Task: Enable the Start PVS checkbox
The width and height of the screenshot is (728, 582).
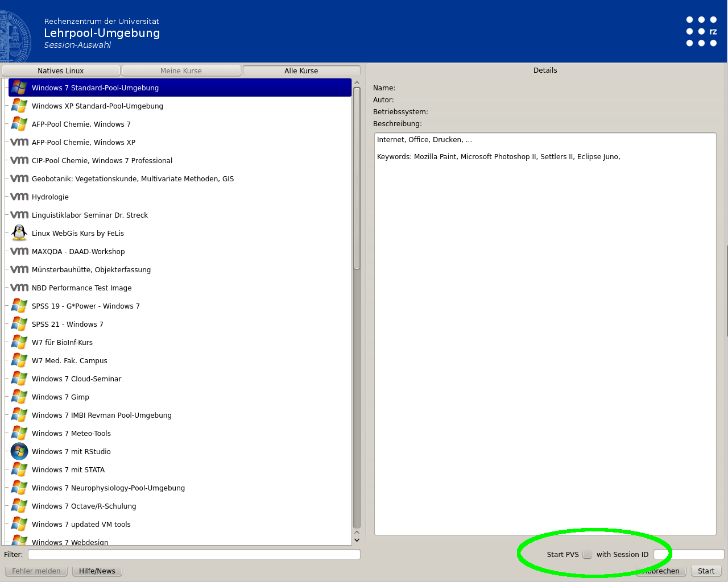Action: click(587, 555)
